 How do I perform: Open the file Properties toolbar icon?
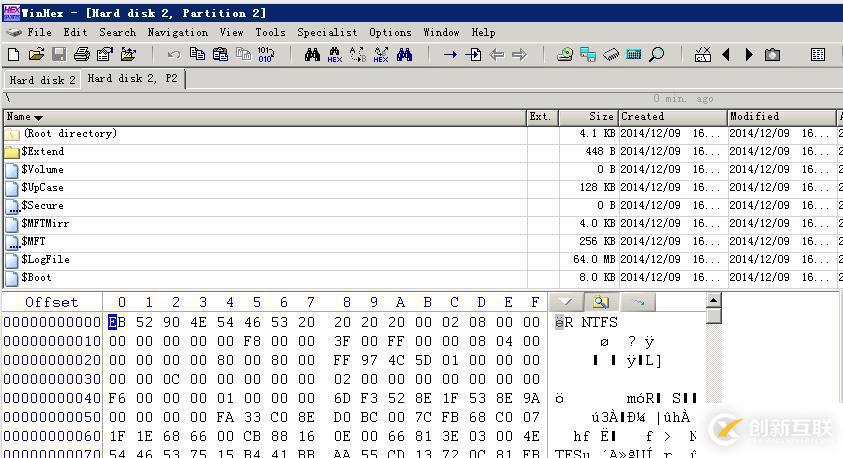click(104, 54)
